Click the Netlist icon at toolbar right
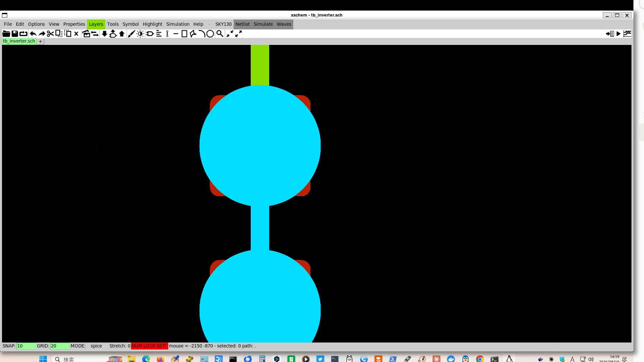644x362 pixels. (x=610, y=34)
